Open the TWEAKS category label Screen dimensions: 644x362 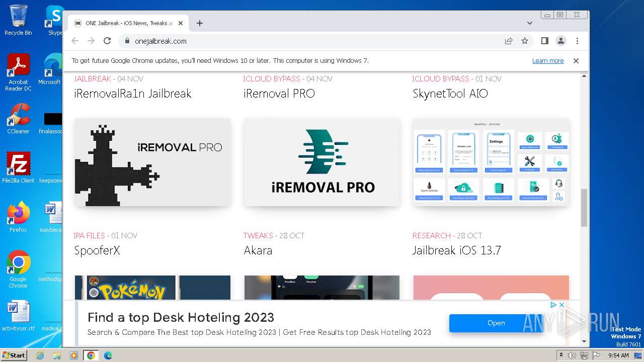point(258,236)
